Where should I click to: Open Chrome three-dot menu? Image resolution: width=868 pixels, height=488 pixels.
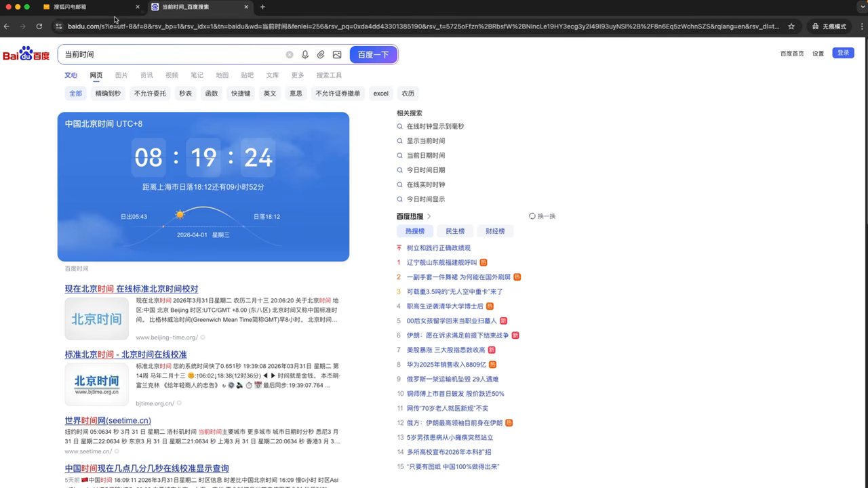coord(861,26)
